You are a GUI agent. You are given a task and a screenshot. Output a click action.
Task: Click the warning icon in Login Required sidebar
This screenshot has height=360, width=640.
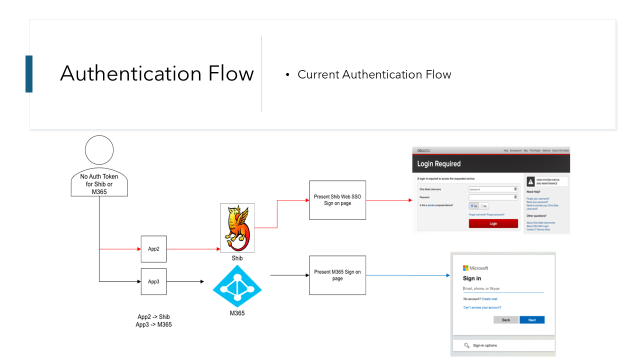(530, 182)
